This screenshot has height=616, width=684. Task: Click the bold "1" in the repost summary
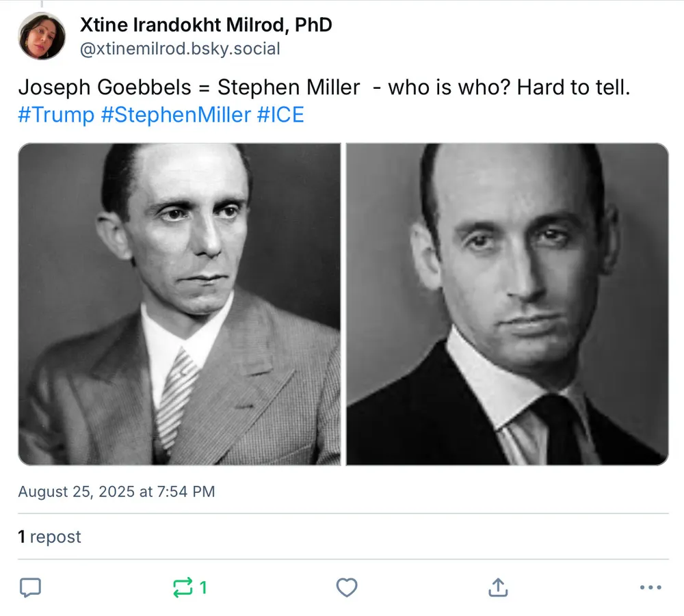pyautogui.click(x=22, y=537)
